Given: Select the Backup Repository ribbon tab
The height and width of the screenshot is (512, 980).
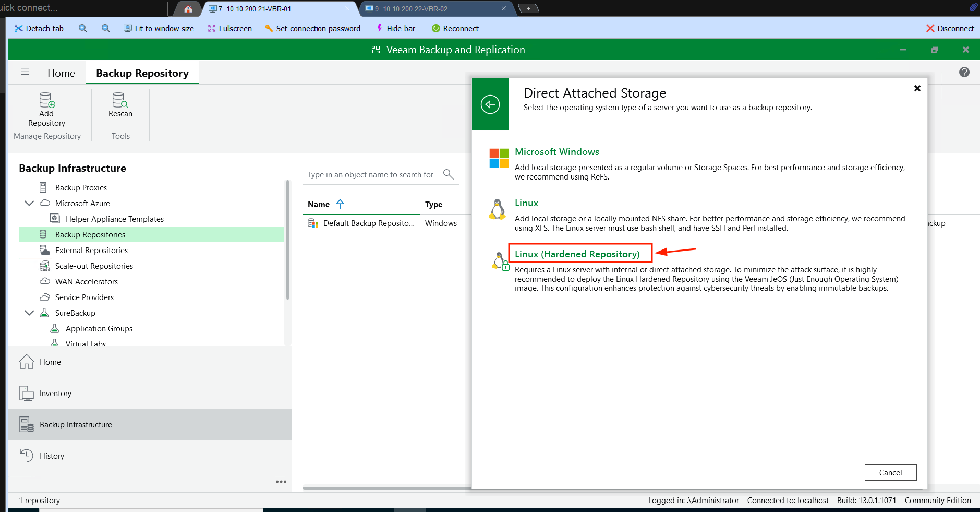Looking at the screenshot, I should [x=142, y=73].
